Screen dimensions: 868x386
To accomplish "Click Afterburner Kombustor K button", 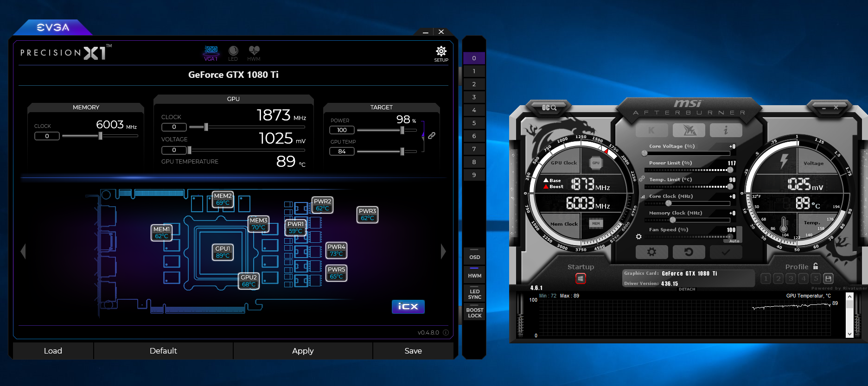I will (651, 130).
